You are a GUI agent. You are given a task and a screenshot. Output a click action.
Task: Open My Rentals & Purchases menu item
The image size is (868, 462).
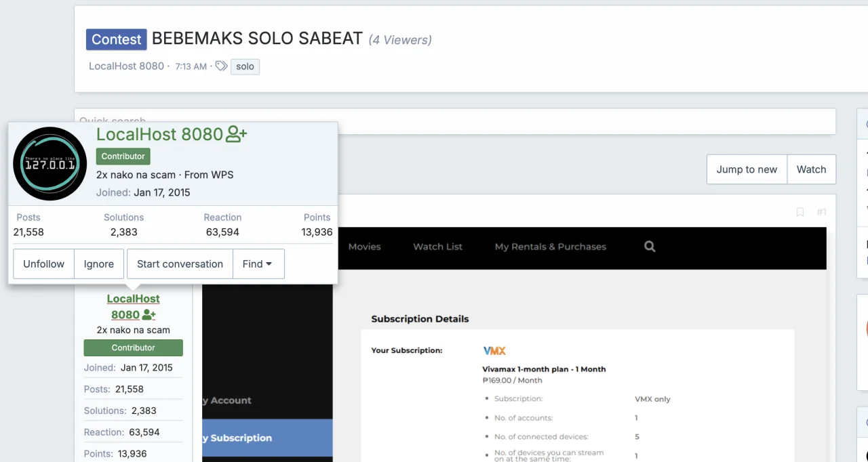click(x=550, y=247)
